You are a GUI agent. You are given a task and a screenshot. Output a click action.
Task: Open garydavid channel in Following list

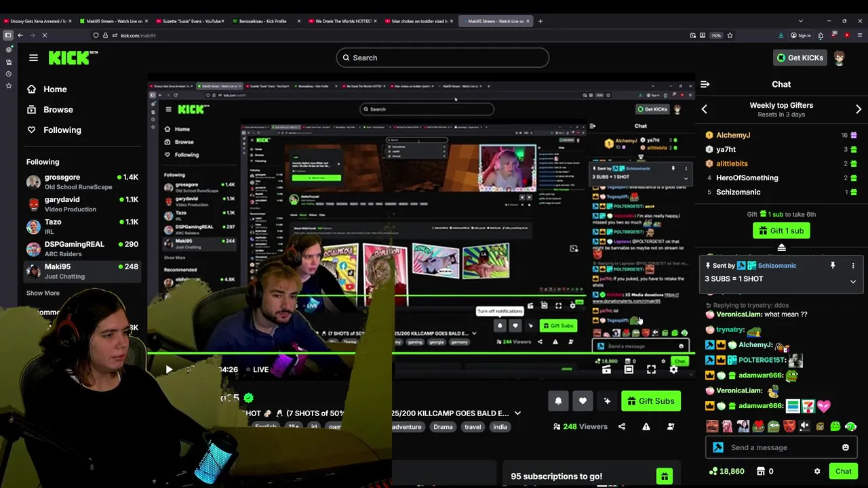click(82, 204)
